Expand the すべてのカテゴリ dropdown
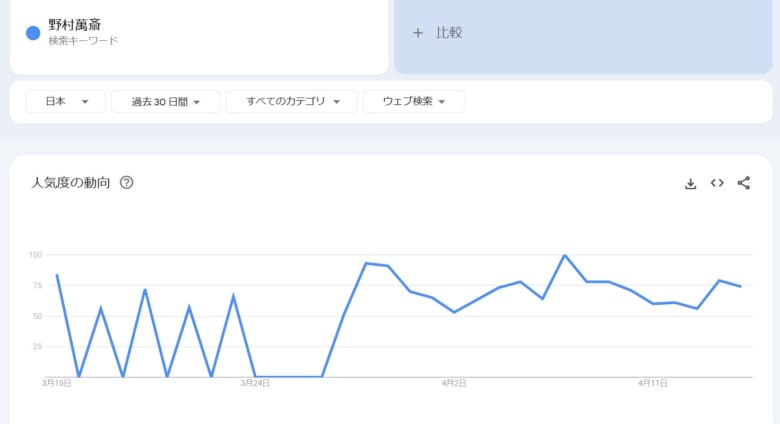780x424 pixels. [x=292, y=102]
